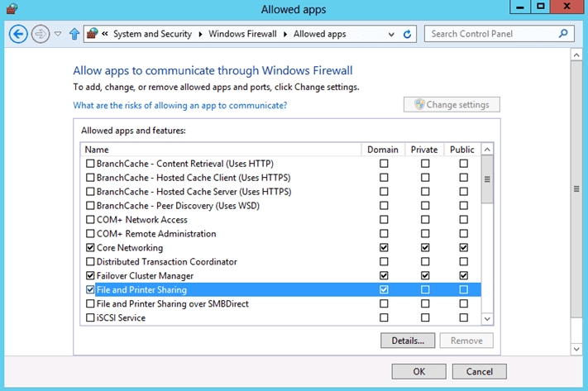588x391 pixels.
Task: Uncheck Domain for File and Printer Sharing
Action: coord(384,289)
